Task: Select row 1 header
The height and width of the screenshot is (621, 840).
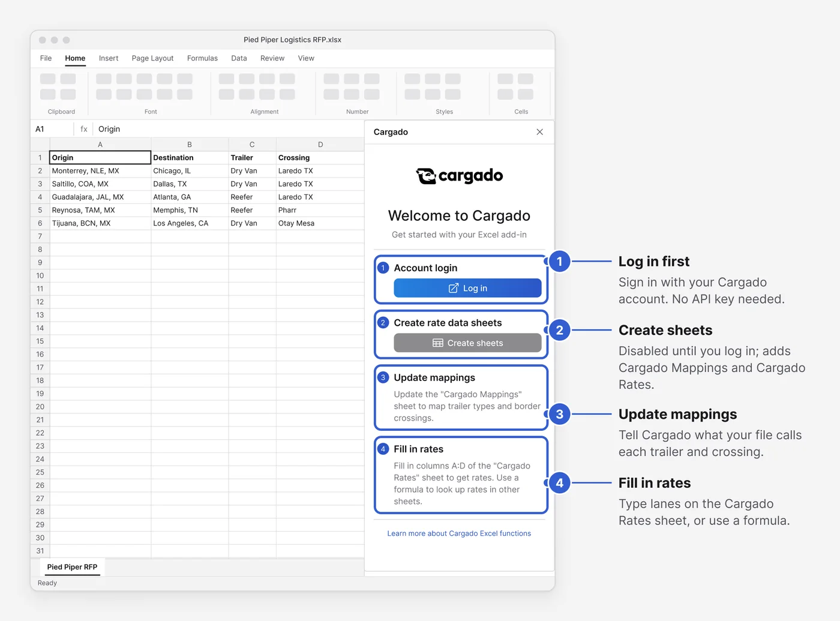Action: pyautogui.click(x=40, y=158)
